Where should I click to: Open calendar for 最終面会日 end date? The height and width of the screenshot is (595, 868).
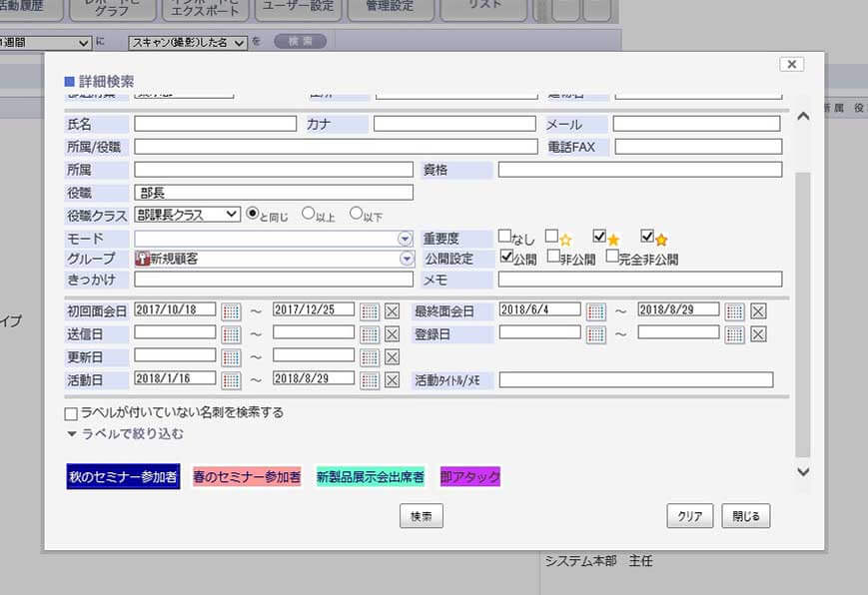(x=734, y=311)
